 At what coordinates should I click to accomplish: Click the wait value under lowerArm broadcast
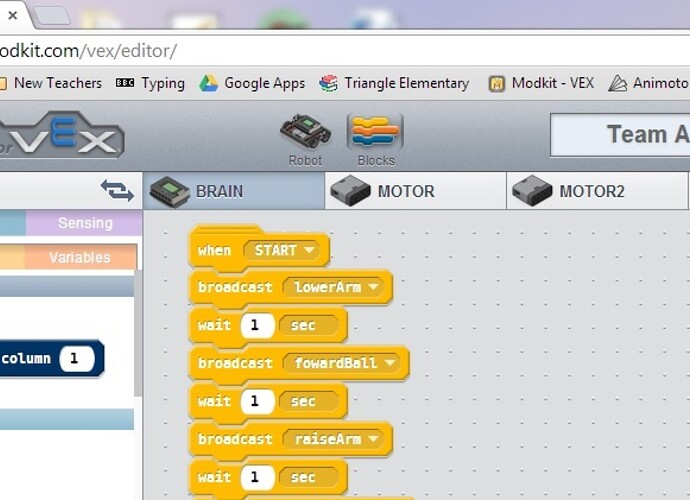(257, 325)
